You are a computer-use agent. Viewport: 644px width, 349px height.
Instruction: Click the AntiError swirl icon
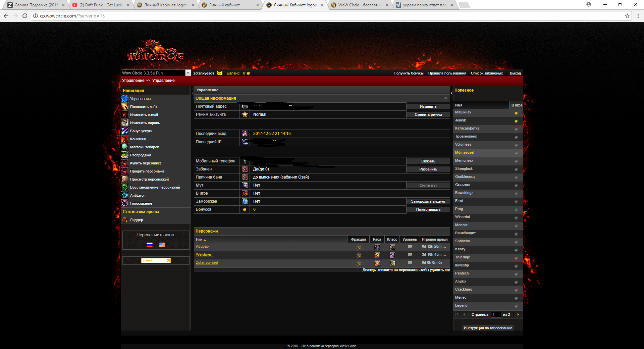[x=124, y=195]
